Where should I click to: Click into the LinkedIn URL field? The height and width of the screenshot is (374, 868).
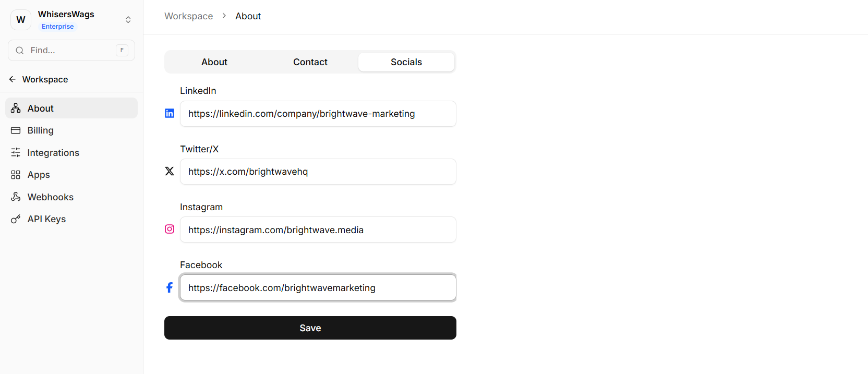pyautogui.click(x=318, y=114)
